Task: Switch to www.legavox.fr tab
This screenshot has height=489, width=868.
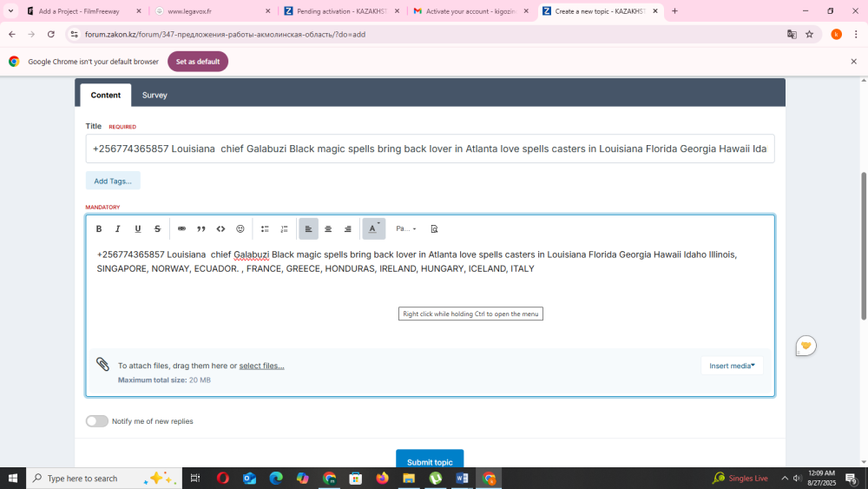Action: [189, 11]
